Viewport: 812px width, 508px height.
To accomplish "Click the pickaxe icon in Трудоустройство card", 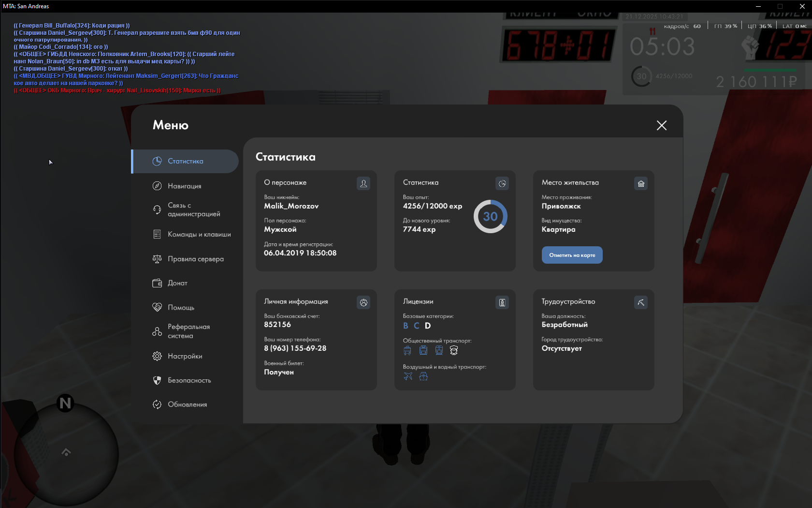I will coord(641,302).
